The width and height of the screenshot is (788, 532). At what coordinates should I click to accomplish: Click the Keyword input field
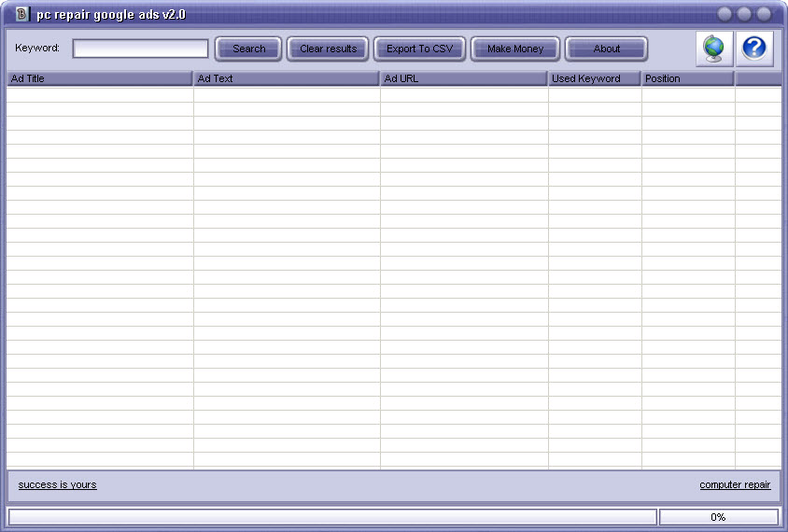tap(141, 49)
